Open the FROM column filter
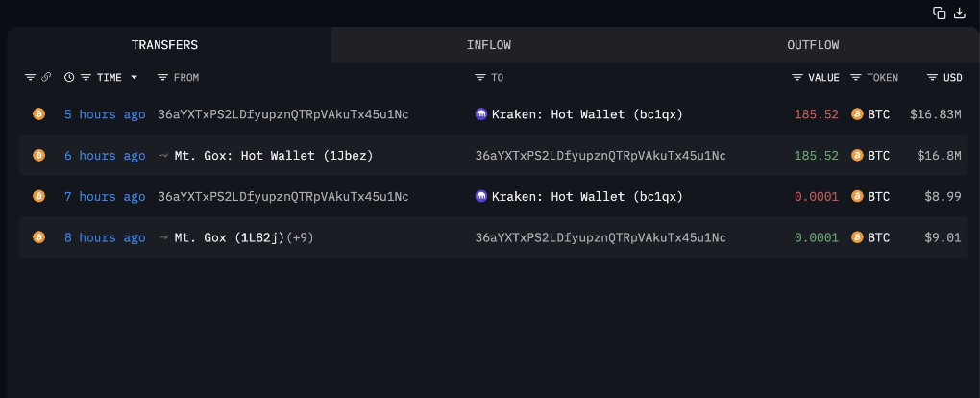 click(162, 77)
